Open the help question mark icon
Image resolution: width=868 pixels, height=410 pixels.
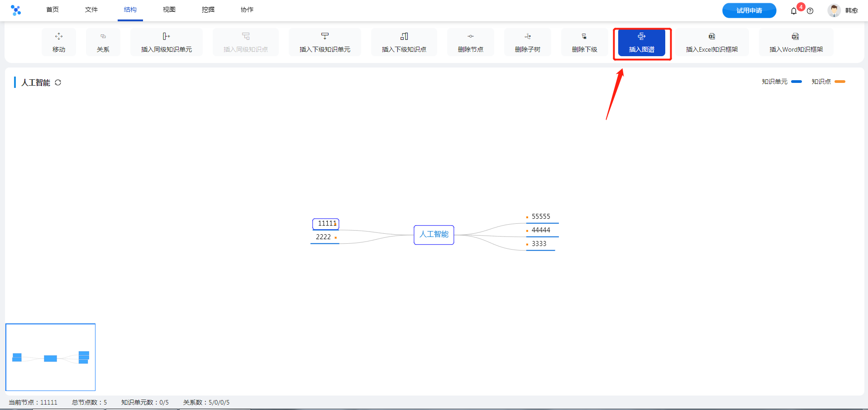(x=810, y=11)
